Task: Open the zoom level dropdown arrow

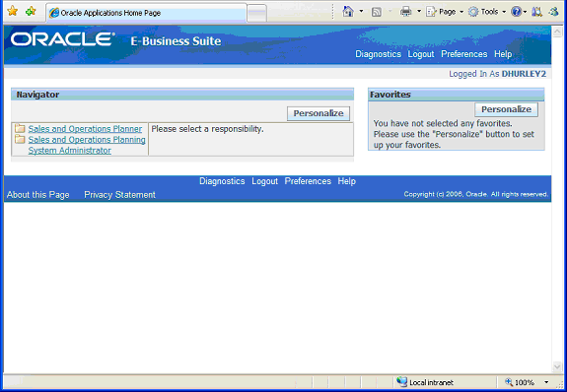Action: [546, 382]
